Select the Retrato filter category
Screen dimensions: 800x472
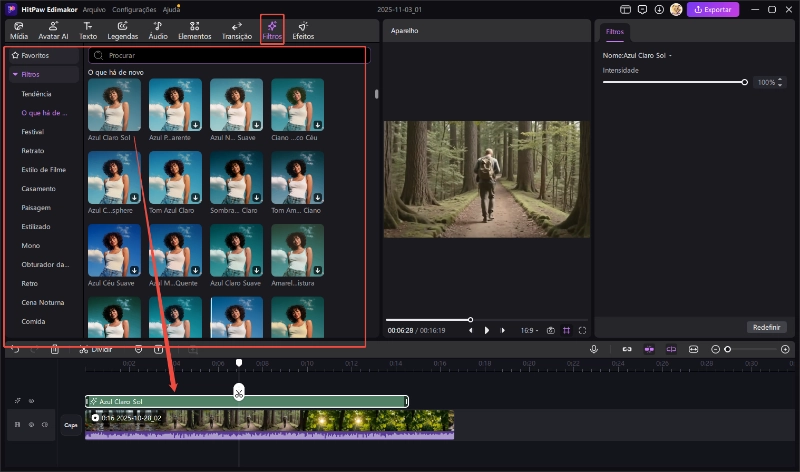click(x=33, y=151)
